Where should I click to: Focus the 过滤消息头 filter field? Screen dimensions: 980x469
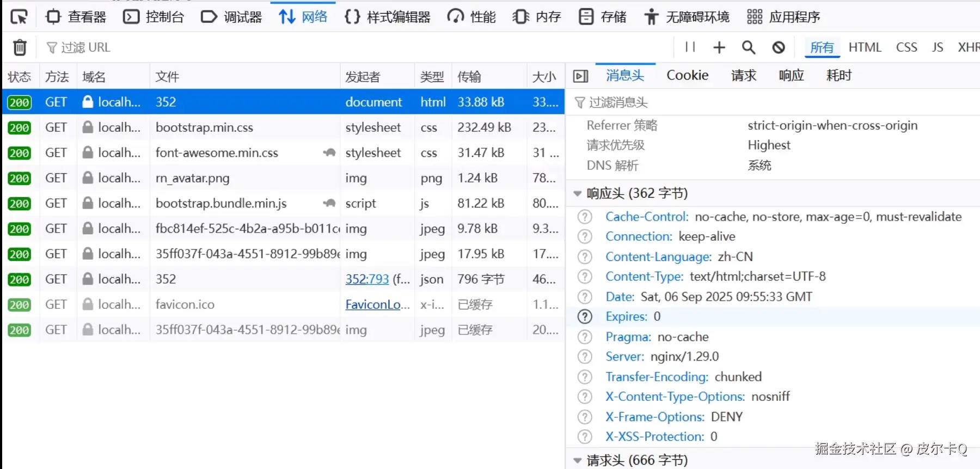click(773, 102)
